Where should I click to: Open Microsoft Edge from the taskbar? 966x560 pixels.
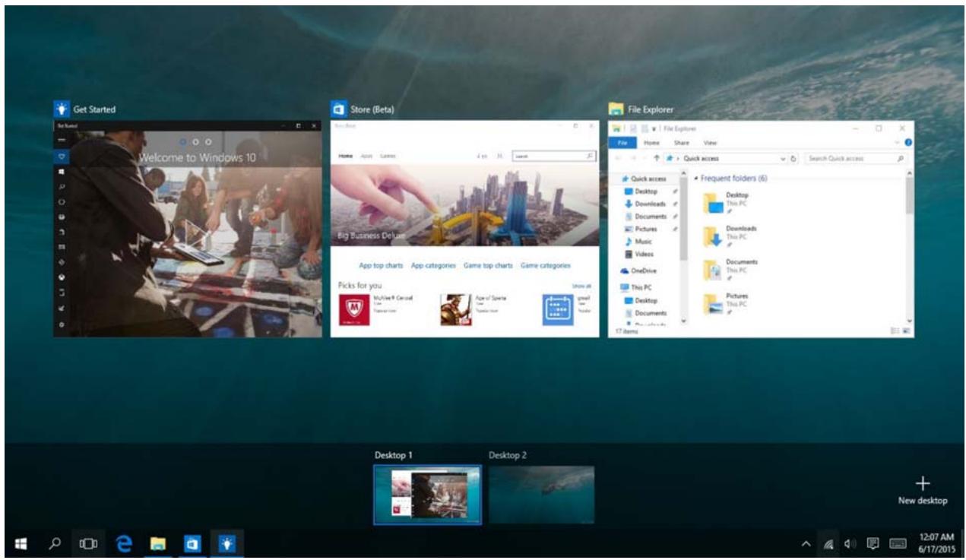(x=124, y=545)
